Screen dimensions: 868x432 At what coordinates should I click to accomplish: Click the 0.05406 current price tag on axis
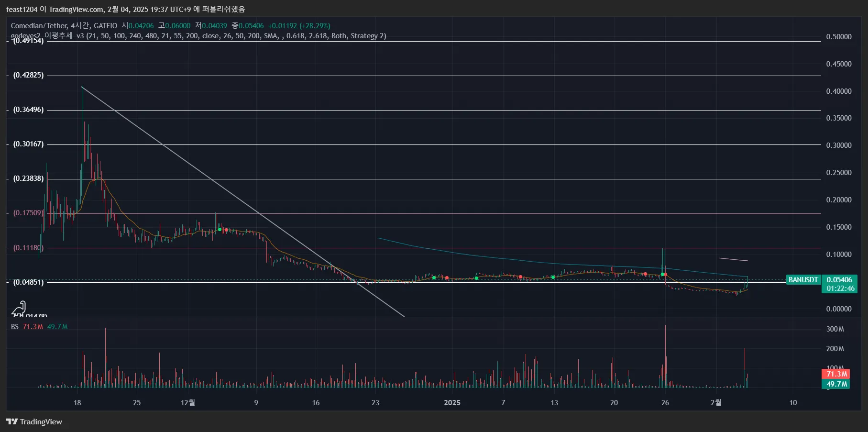coord(839,280)
